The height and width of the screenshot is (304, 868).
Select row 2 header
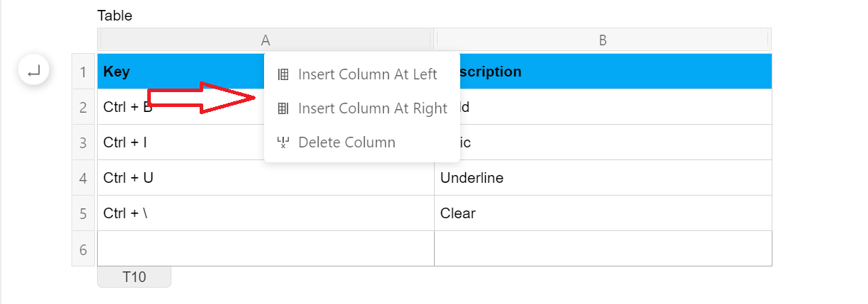click(x=83, y=107)
